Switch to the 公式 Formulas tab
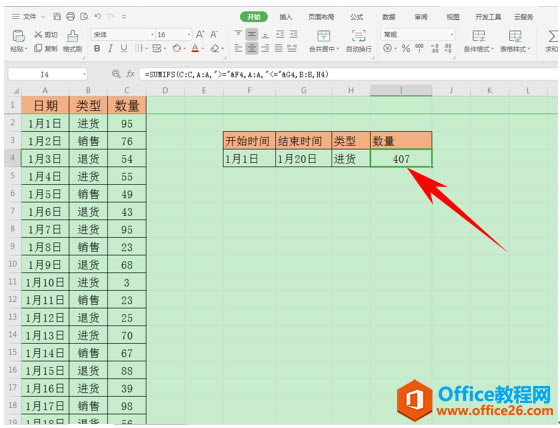This screenshot has height=428, width=560. tap(356, 17)
